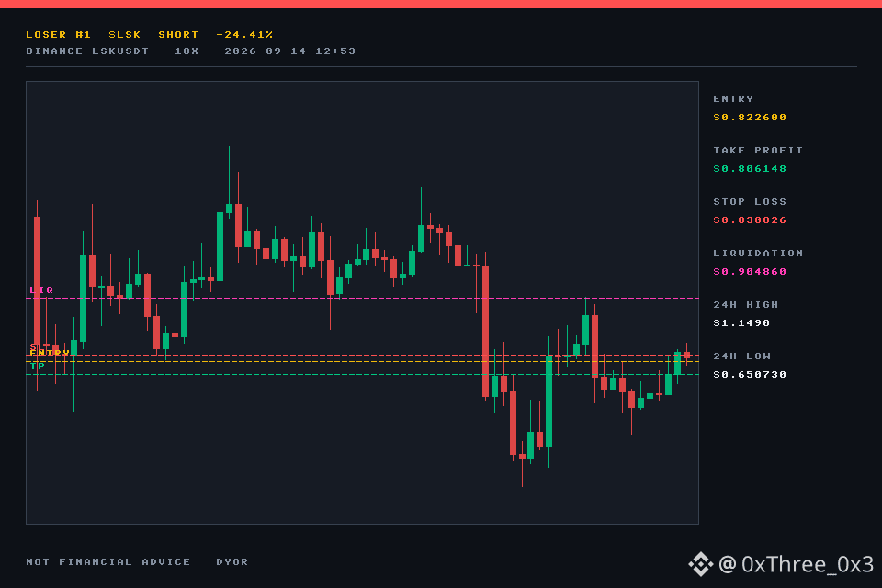882x588 pixels.
Task: Click the entry price $0.822600
Action: pos(750,117)
